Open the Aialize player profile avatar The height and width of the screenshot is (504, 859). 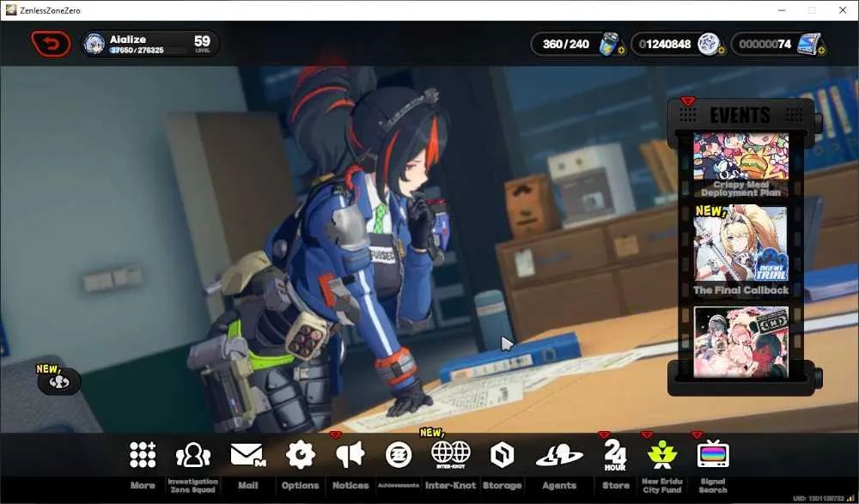tap(94, 44)
